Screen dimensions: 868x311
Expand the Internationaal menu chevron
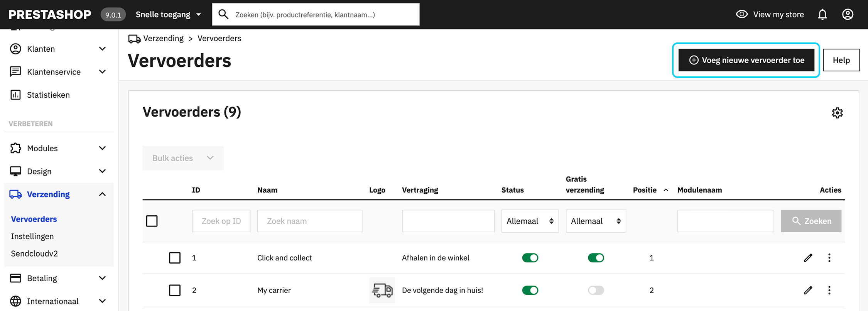[102, 301]
